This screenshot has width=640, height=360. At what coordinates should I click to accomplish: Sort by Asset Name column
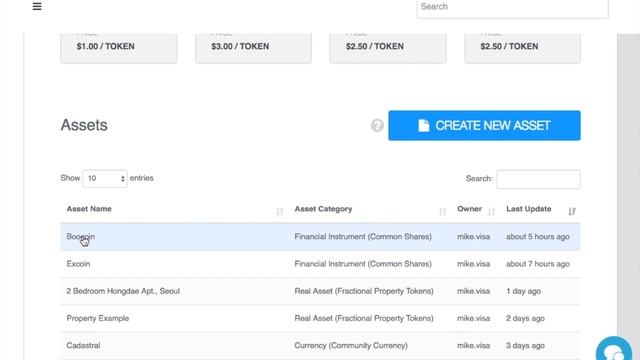(174, 209)
